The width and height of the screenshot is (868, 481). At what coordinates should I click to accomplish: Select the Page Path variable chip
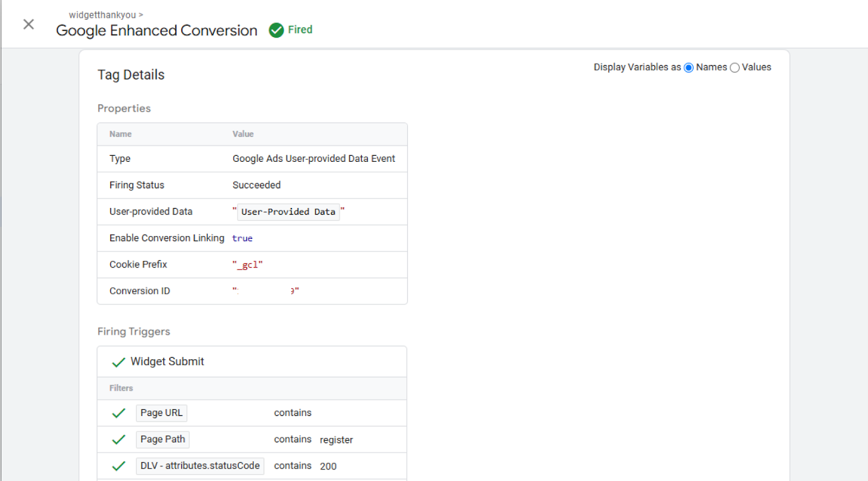tap(162, 439)
